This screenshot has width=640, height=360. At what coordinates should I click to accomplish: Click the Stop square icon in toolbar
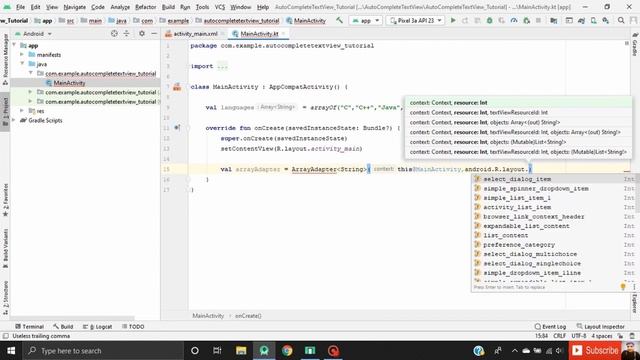[x=538, y=20]
